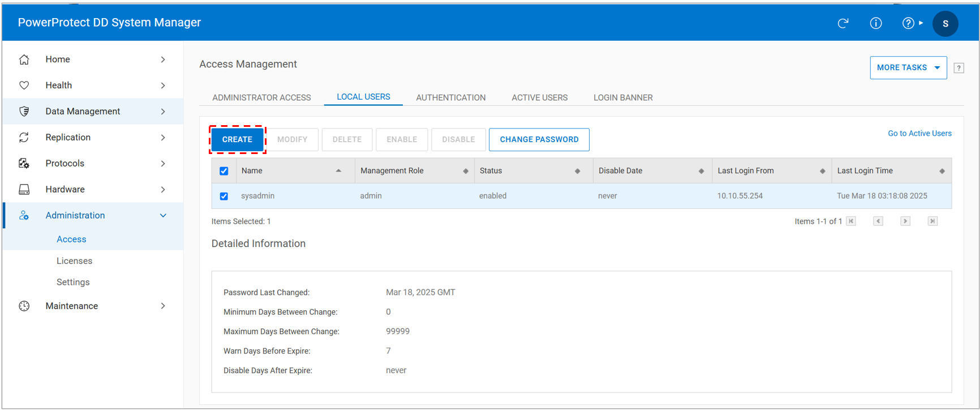Go to last page of users
The image size is (980, 410).
(932, 221)
